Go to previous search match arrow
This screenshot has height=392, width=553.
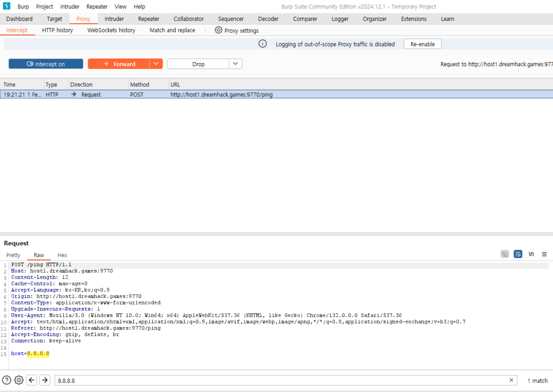click(x=32, y=380)
